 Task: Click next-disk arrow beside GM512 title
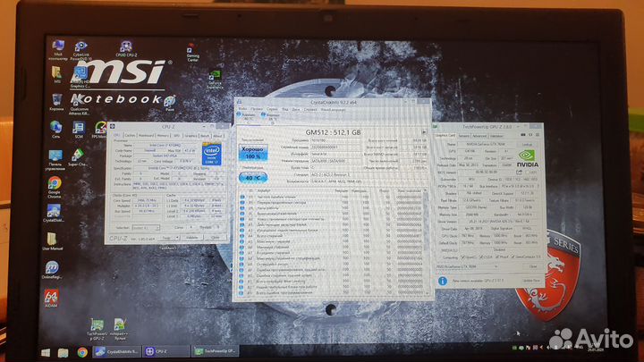424,132
